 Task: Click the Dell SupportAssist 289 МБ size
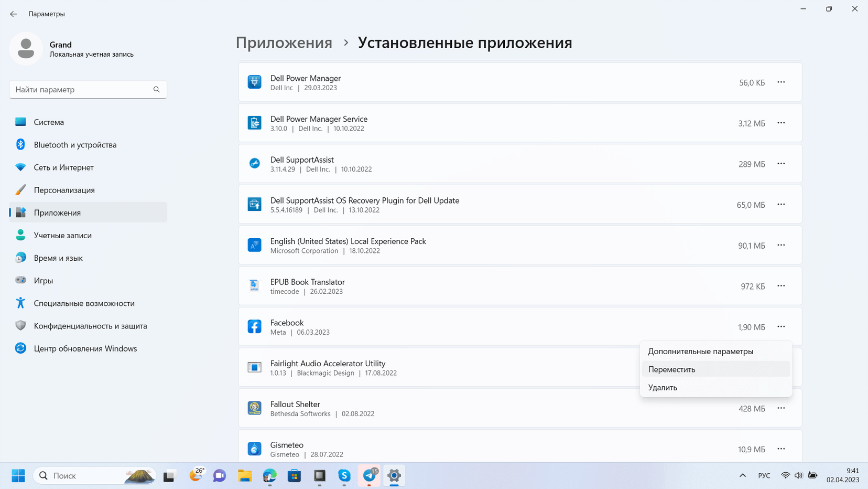tap(752, 164)
